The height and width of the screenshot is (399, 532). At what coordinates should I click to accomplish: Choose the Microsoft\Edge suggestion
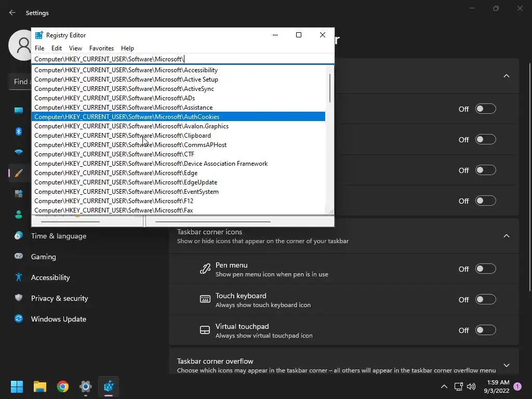click(179, 172)
